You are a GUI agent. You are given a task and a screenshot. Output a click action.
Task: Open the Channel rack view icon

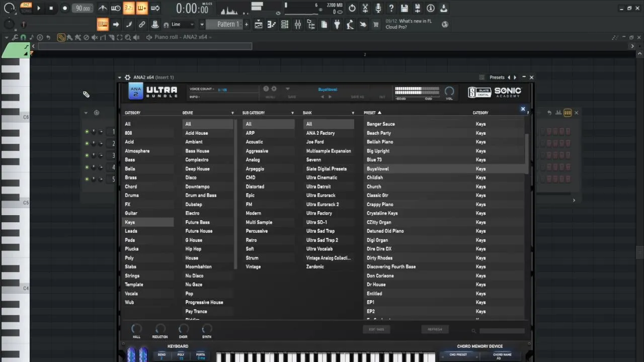point(285,24)
